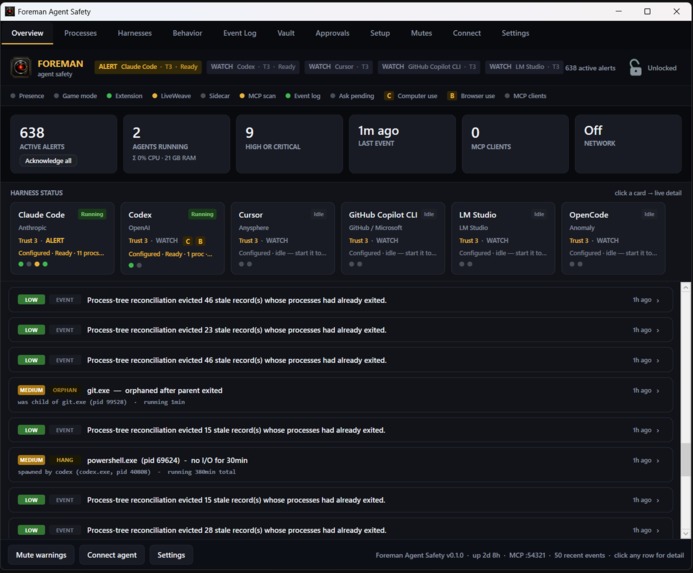Click the yellow MCP scan status dot
Screen dimensions: 693x573
tap(242, 96)
